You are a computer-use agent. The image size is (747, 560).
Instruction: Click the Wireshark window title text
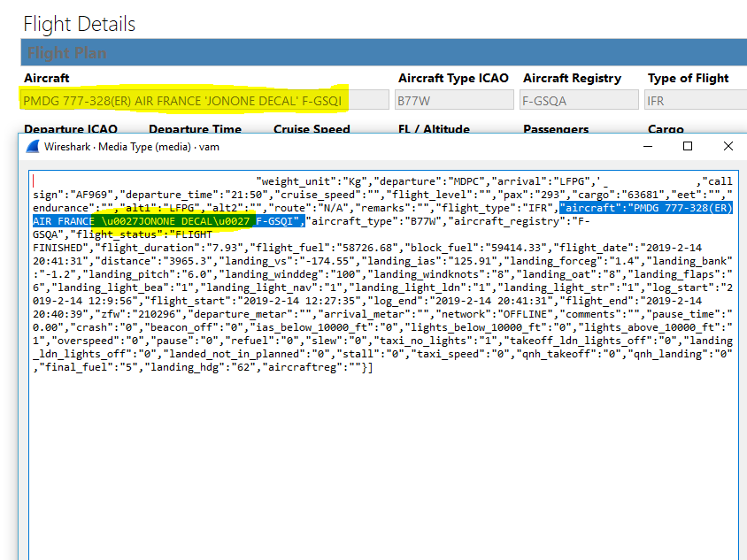(x=132, y=147)
